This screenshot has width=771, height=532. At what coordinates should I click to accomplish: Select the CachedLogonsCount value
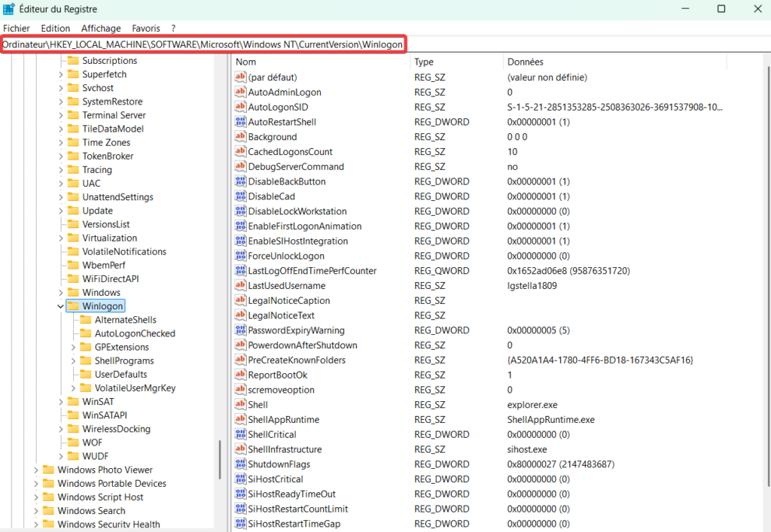point(290,152)
